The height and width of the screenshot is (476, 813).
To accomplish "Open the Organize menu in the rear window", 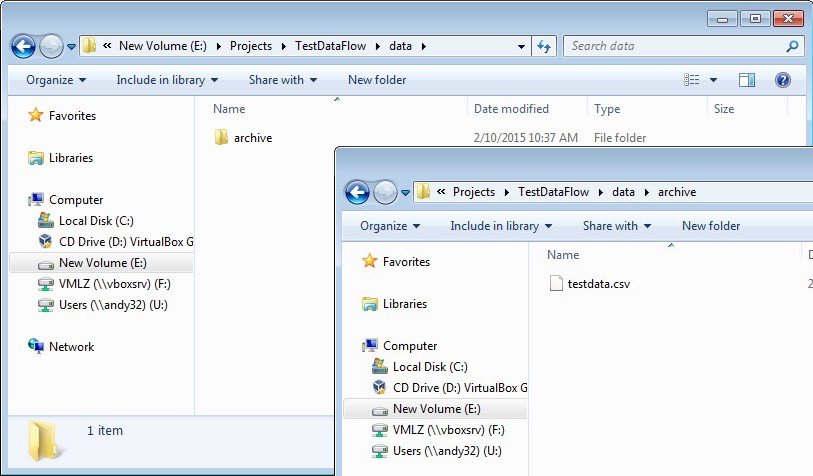I will pyautogui.click(x=56, y=80).
